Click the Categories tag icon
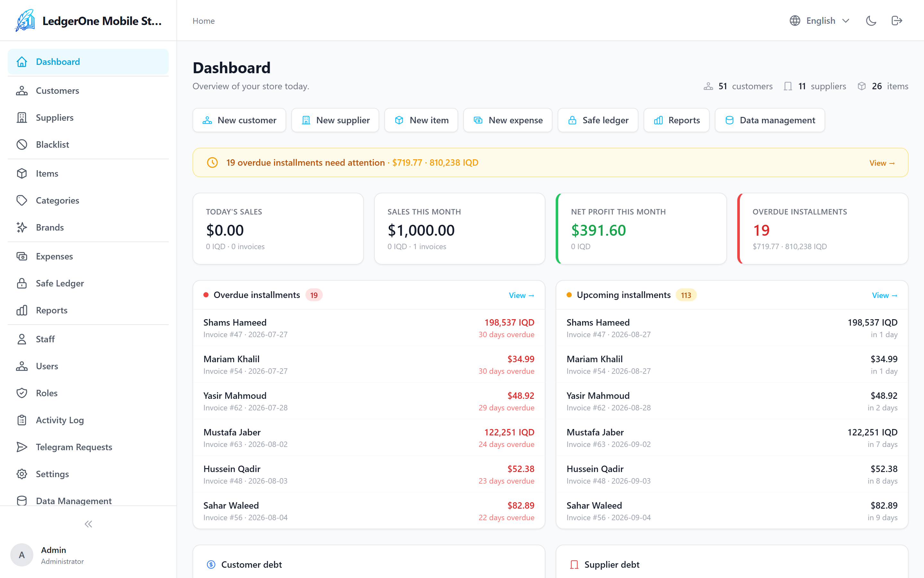924x578 pixels. (x=22, y=200)
